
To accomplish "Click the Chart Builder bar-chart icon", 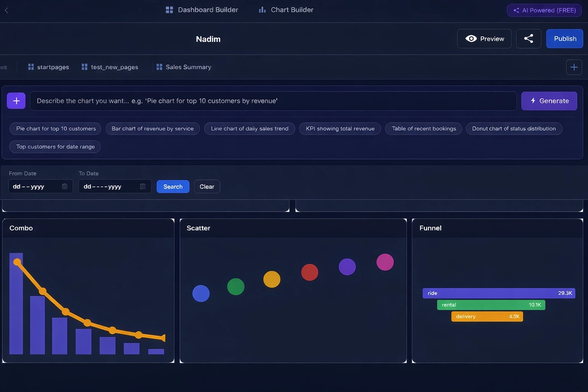I will [262, 10].
